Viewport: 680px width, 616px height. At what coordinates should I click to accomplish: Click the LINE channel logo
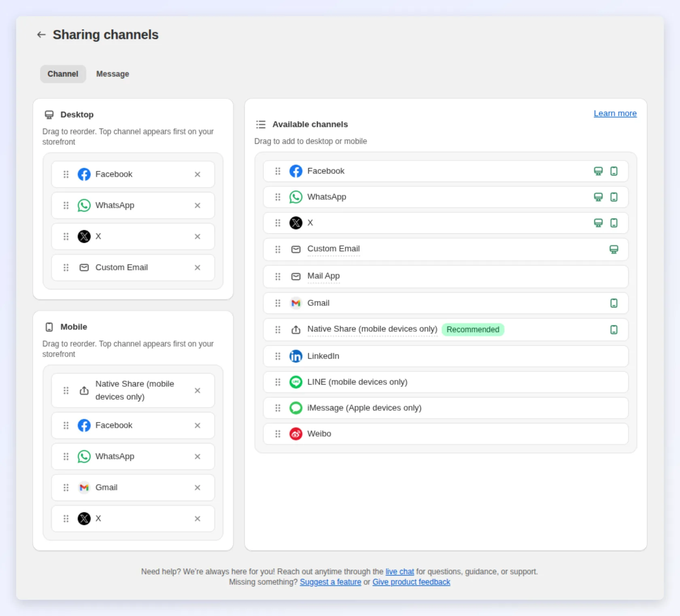(296, 382)
